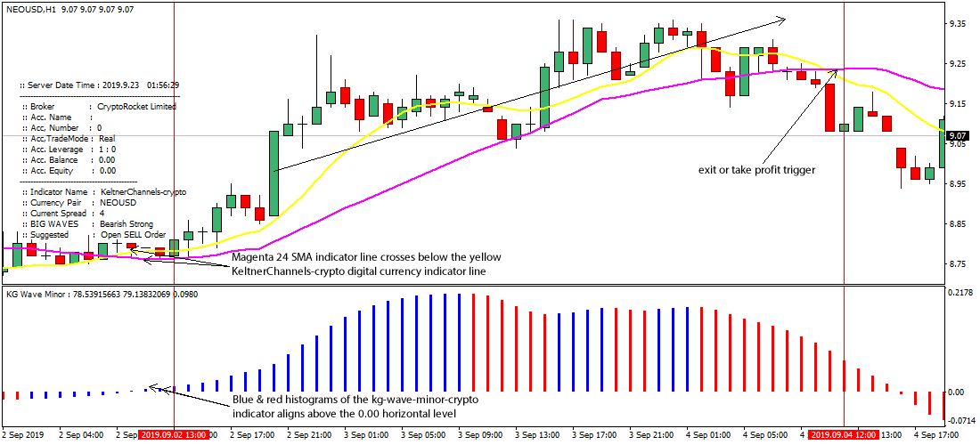Click the 8.75 level on price axis
Screen dimensions: 980x445
pyautogui.click(x=961, y=264)
